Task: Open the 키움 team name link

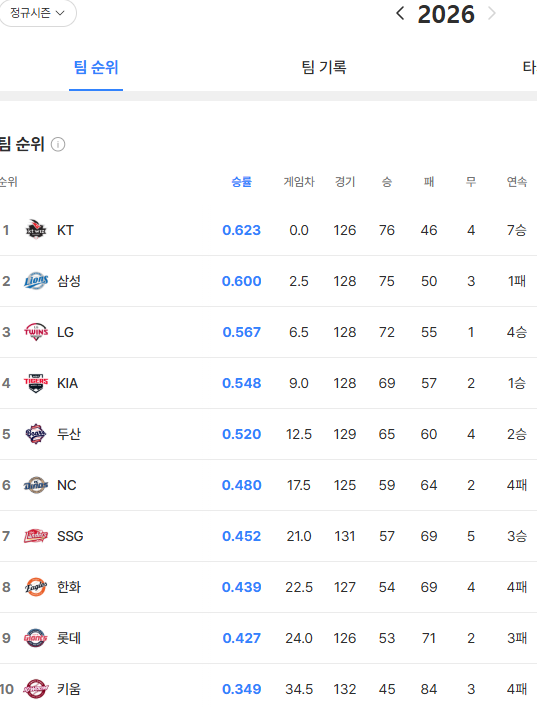Action: click(x=69, y=689)
